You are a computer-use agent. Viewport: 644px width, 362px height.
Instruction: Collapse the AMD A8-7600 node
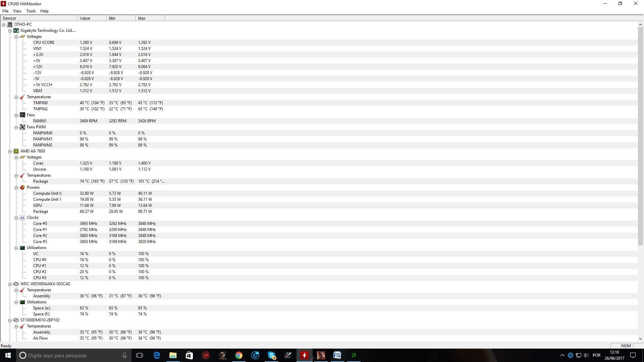10,152
